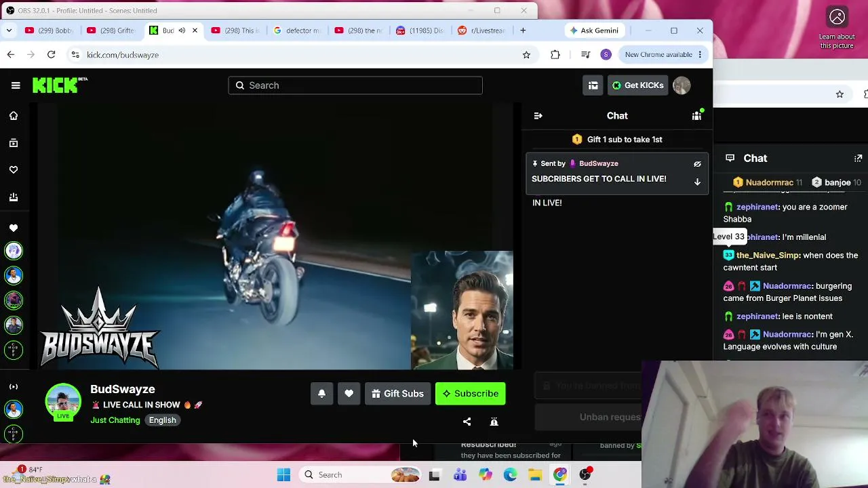Expand the pinned message with the down arrow

click(x=697, y=182)
